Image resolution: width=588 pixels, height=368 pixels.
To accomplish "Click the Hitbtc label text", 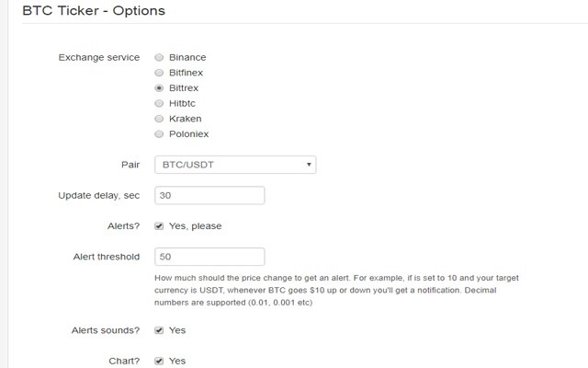I will pos(185,103).
